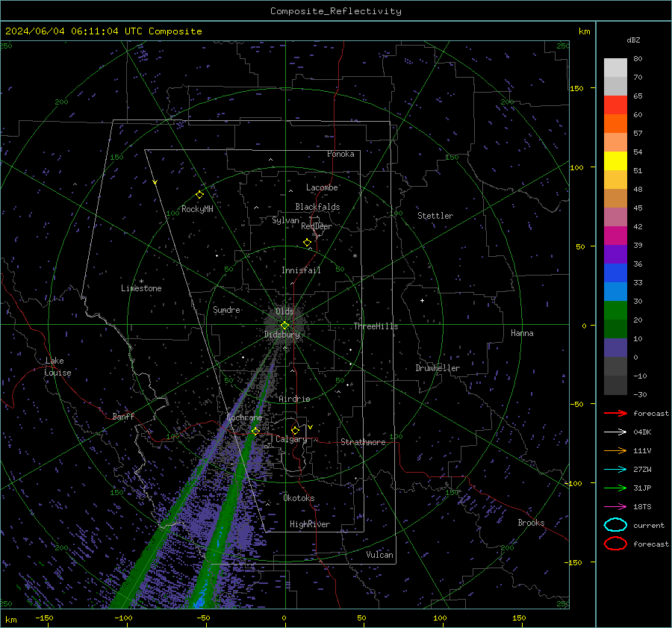This screenshot has width=672, height=628.
Task: Click the yellow diamond marker beside RockyMH
Action: 199,195
